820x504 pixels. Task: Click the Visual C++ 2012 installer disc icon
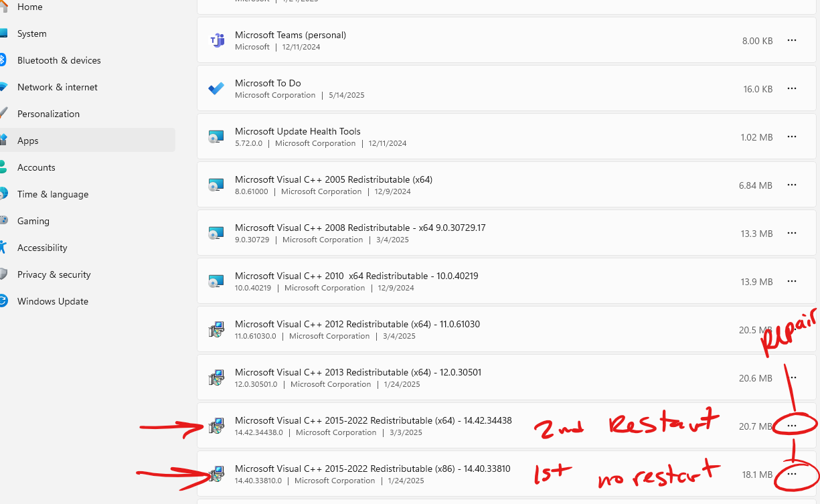(217, 329)
